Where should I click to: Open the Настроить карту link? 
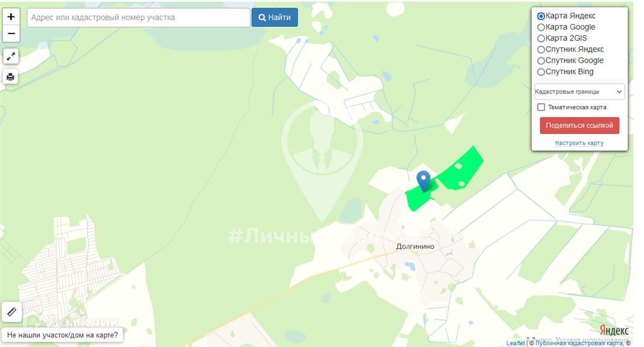579,143
